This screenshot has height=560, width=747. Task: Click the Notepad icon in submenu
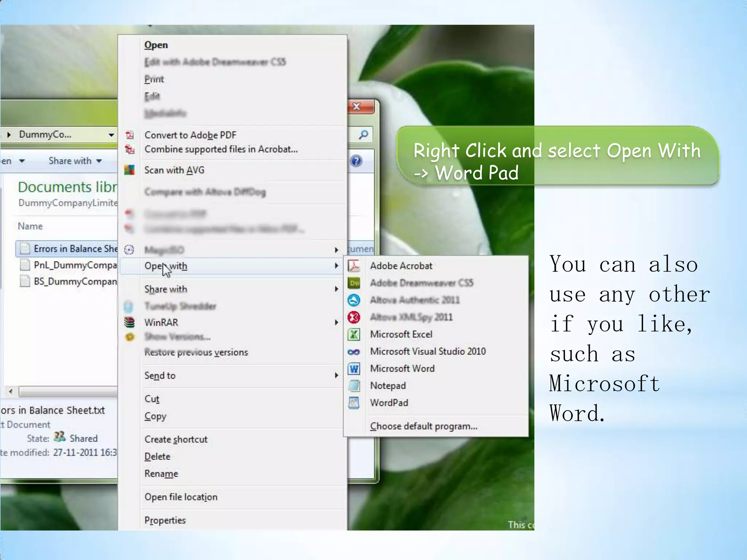coord(354,386)
